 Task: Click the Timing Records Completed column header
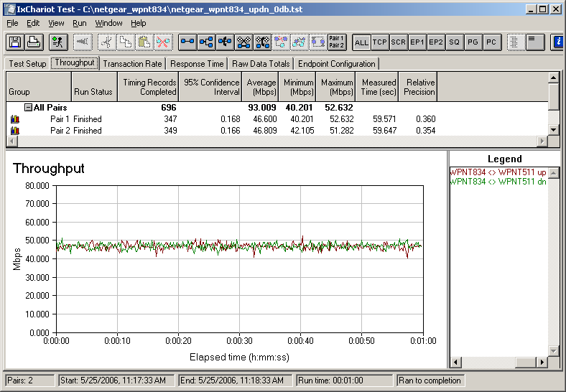click(148, 87)
